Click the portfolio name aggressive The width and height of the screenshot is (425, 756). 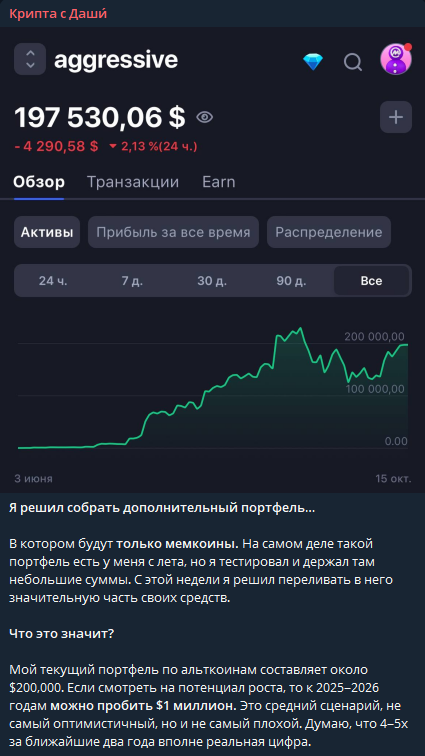[116, 60]
